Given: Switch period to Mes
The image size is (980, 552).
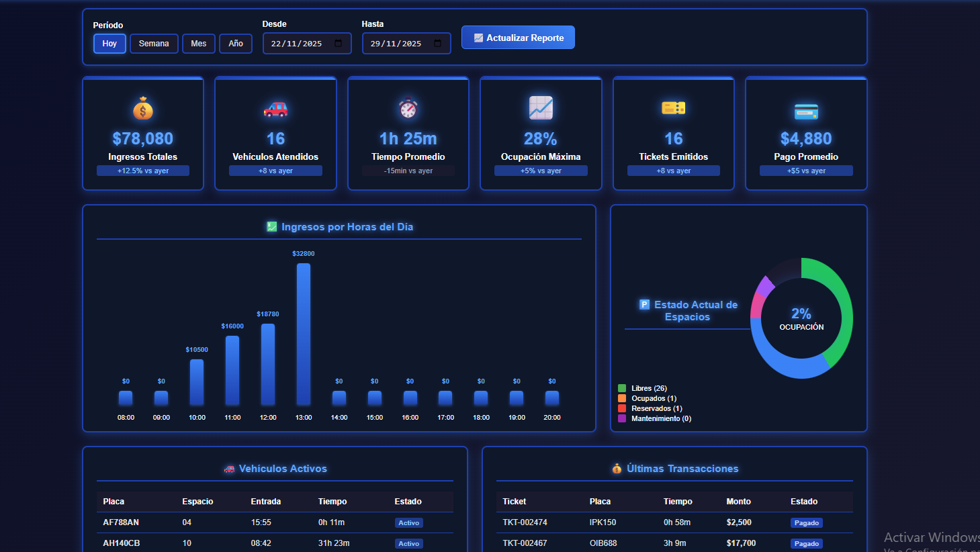Looking at the screenshot, I should click(199, 44).
